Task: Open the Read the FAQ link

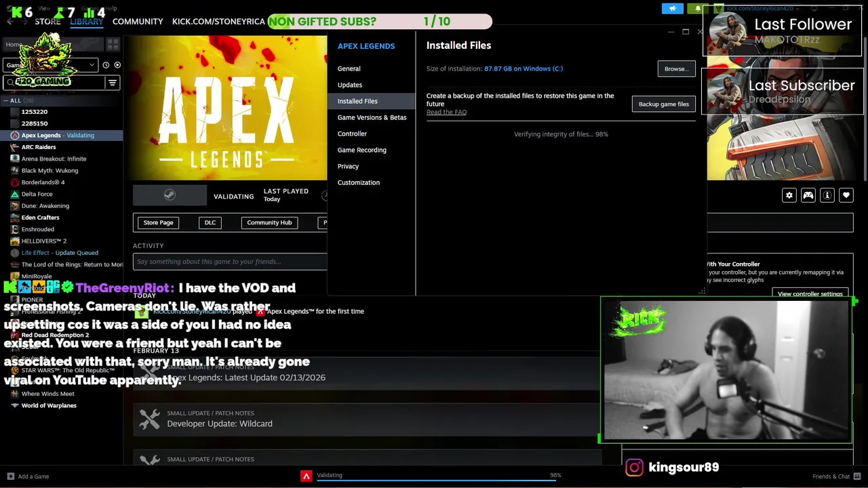Action: (446, 112)
